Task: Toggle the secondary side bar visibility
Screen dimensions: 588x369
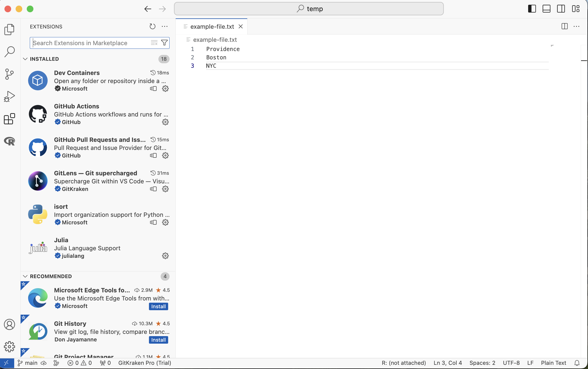Action: 561,9
